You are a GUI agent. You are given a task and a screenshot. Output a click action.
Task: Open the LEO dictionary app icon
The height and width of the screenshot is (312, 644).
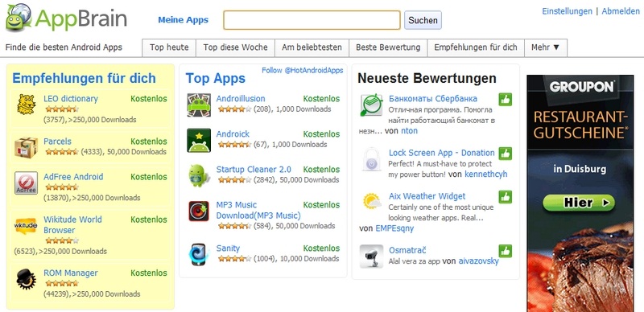point(27,105)
